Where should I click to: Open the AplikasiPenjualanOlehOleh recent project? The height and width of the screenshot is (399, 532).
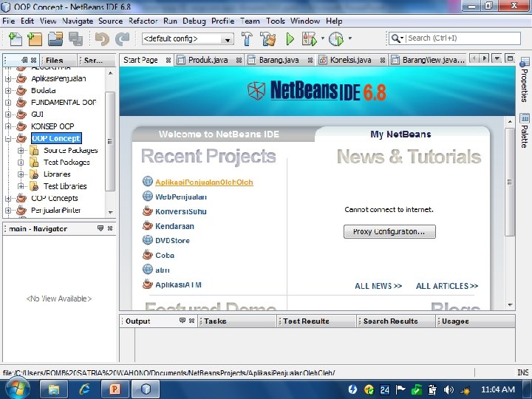point(204,183)
